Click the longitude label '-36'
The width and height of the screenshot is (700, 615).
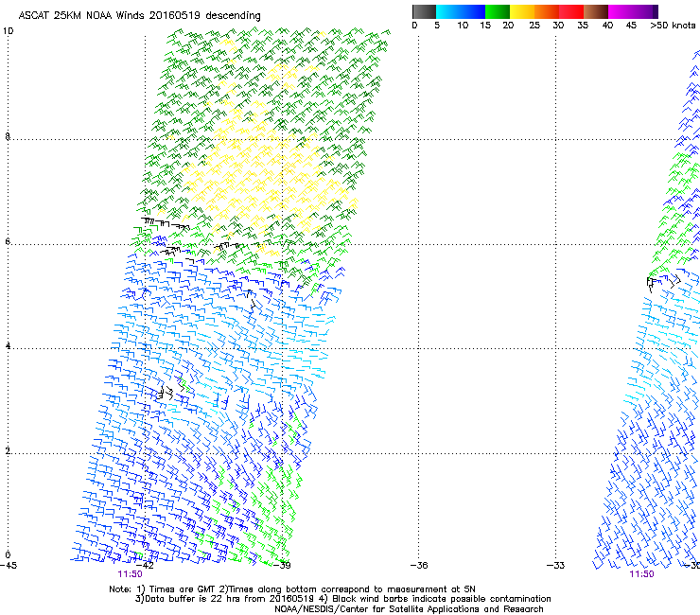tap(419, 566)
